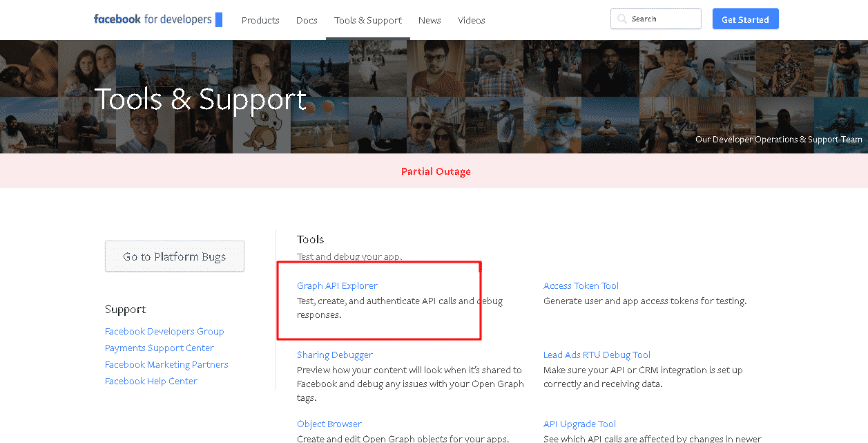Go to Facebook Help Center

tap(151, 381)
